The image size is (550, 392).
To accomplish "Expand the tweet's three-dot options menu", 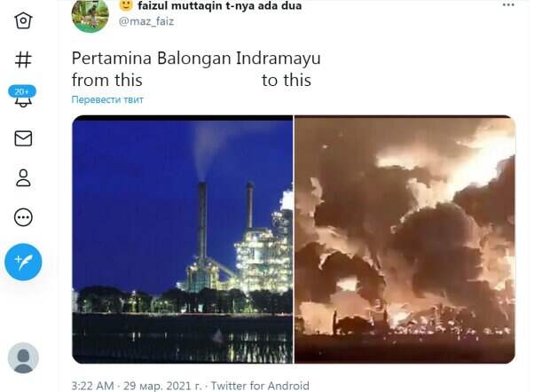I will pyautogui.click(x=508, y=5).
